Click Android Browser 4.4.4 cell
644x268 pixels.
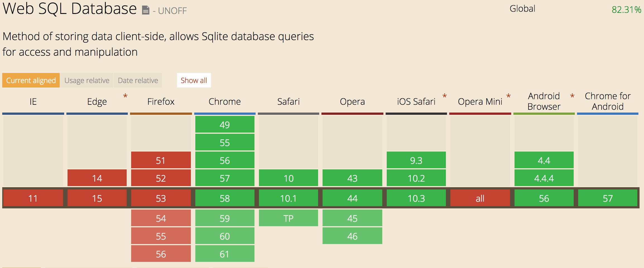[544, 178]
